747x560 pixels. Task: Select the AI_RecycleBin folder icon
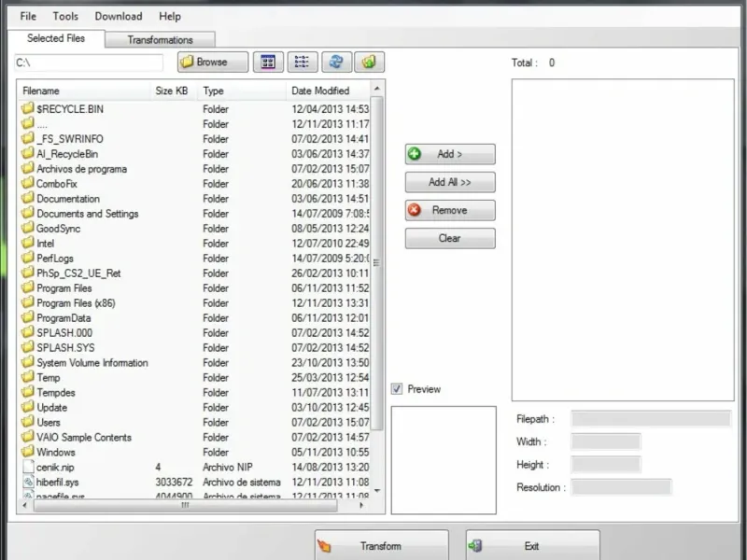coord(28,153)
